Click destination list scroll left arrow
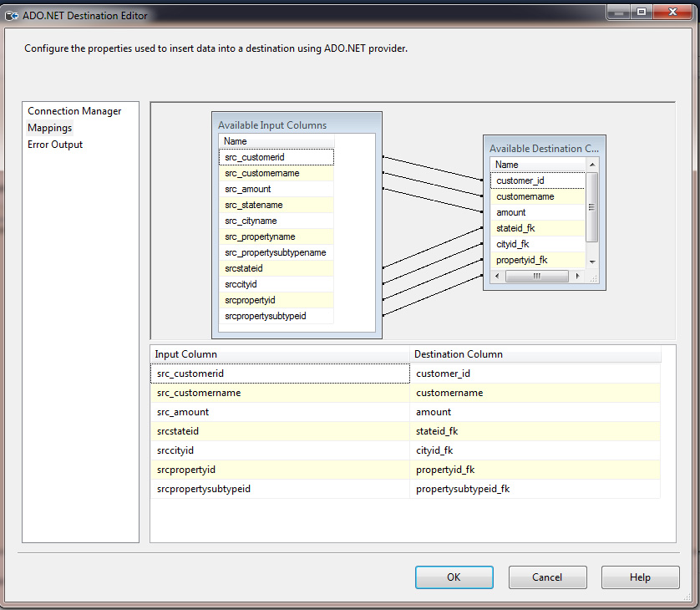 (497, 277)
